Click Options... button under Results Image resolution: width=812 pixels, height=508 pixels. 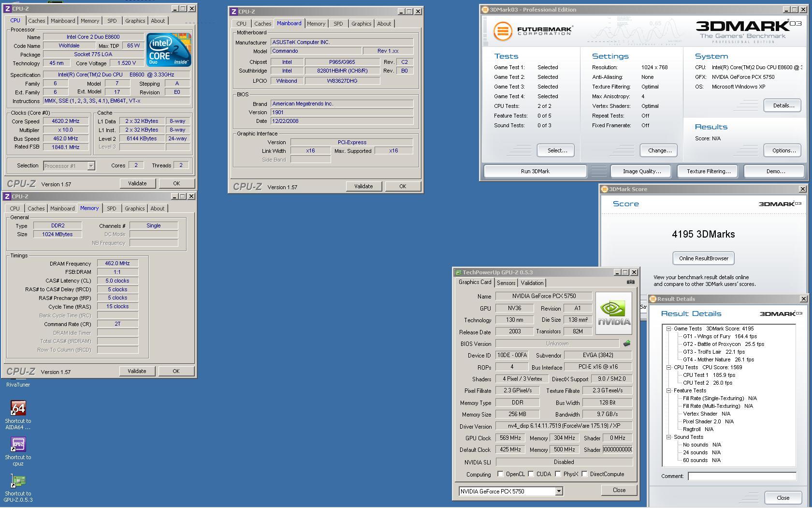[x=783, y=150]
